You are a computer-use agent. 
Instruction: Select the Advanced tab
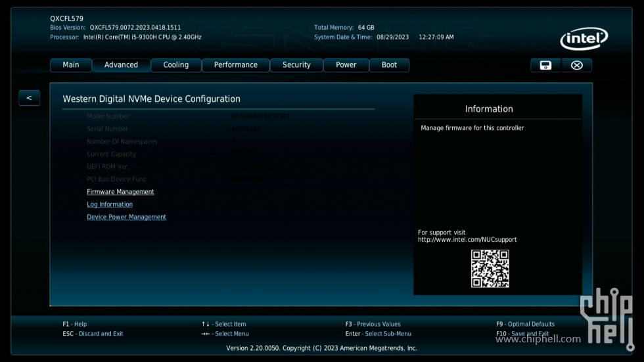click(121, 65)
